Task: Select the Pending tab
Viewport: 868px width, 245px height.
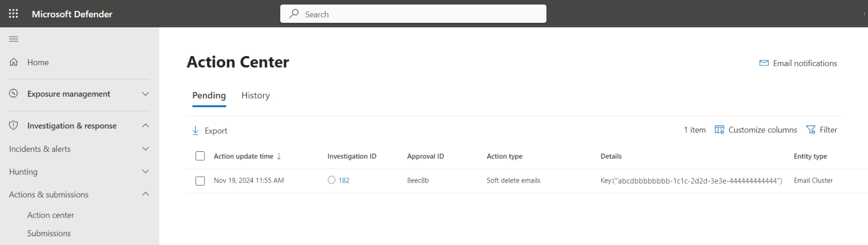Action: pos(209,95)
